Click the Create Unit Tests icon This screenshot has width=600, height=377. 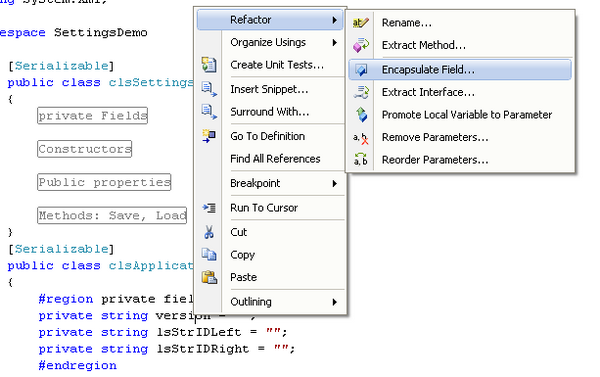click(x=209, y=65)
